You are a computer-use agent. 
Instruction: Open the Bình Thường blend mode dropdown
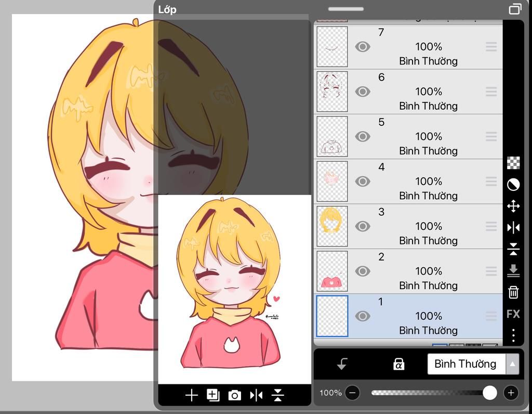[x=465, y=364]
